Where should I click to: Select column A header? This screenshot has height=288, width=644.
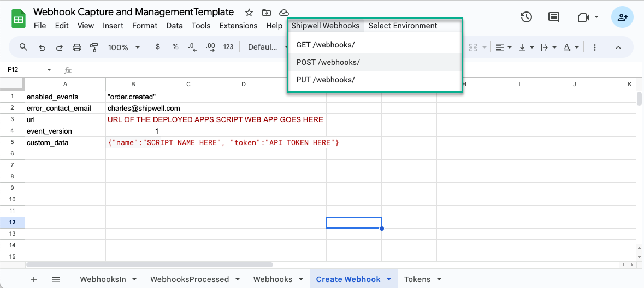coord(66,84)
